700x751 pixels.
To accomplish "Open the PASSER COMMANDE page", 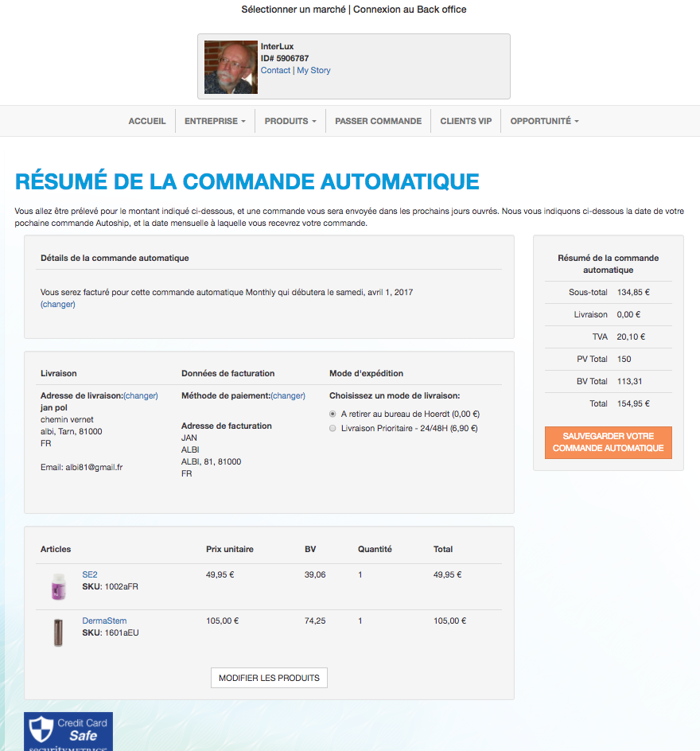I will (379, 121).
